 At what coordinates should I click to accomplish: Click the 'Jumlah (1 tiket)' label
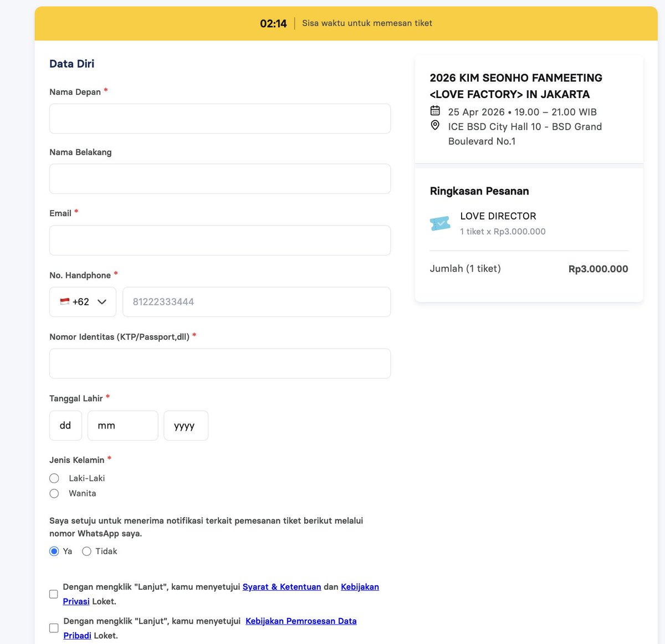[x=465, y=269]
